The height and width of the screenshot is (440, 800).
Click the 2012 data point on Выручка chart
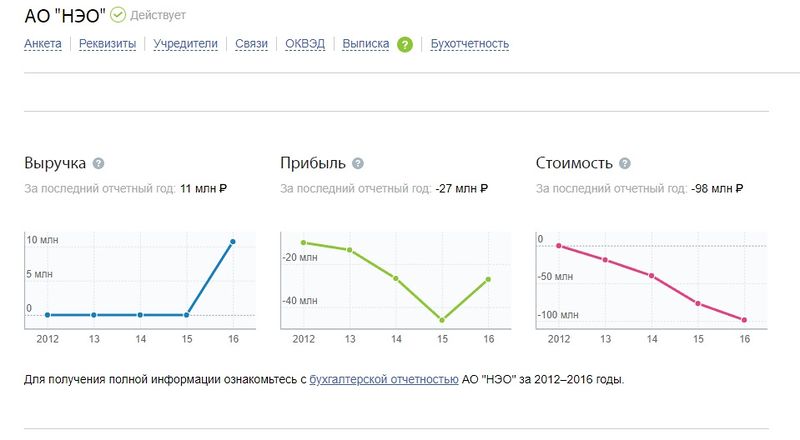tap(47, 315)
